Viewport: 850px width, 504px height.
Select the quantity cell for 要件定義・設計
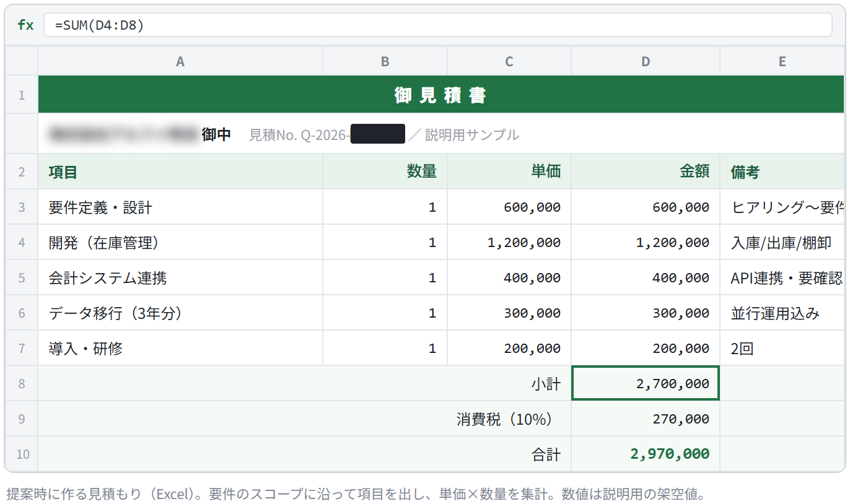click(385, 207)
